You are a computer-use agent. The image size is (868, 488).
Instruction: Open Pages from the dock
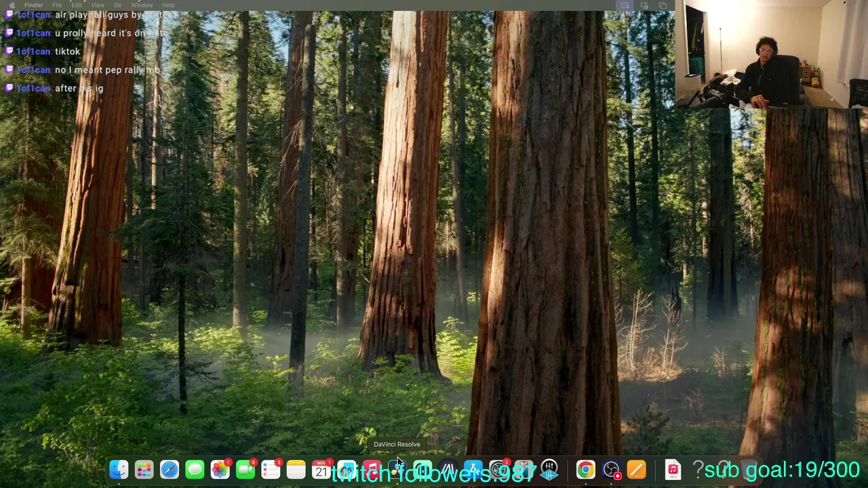click(636, 470)
